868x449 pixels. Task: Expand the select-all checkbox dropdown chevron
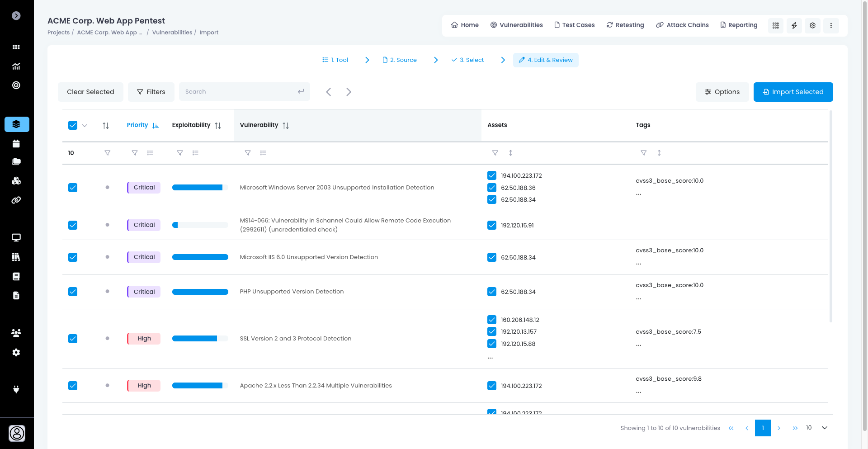click(85, 126)
